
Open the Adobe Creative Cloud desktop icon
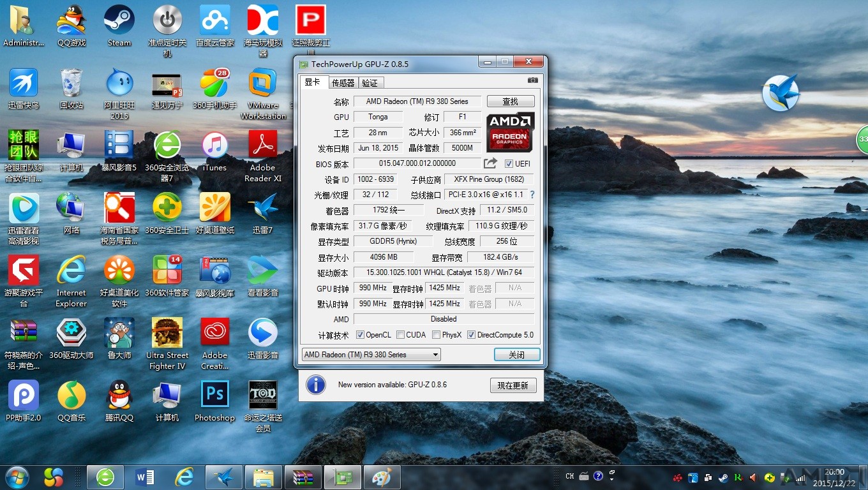(x=215, y=344)
